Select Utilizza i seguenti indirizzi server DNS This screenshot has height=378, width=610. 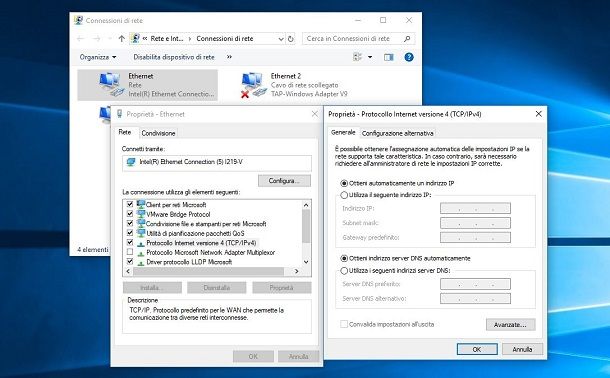tap(344, 270)
